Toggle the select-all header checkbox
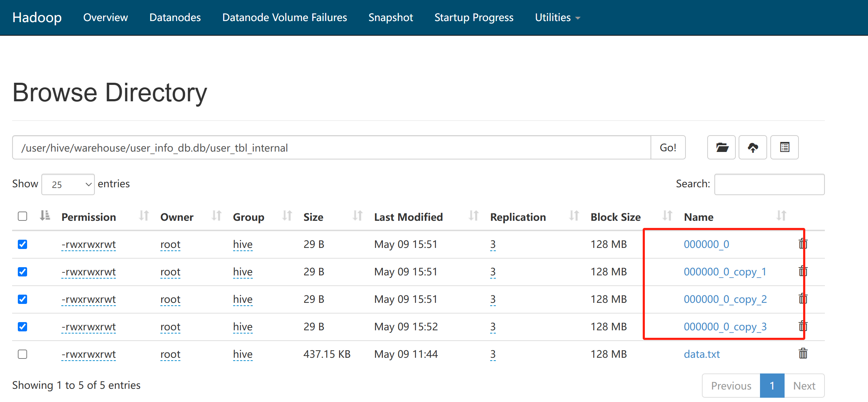This screenshot has height=402, width=868. point(22,216)
